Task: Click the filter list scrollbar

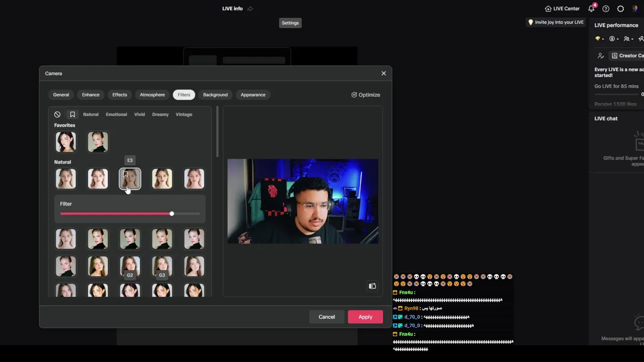Action: (217, 132)
